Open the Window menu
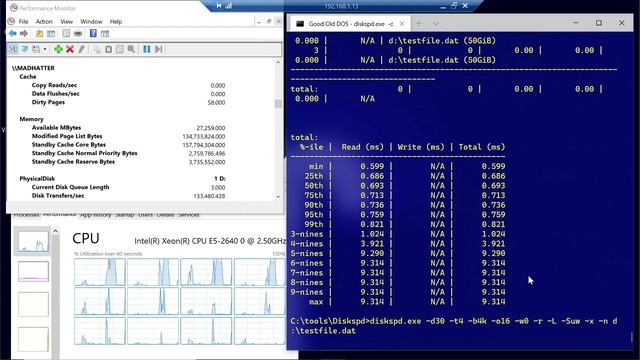The width and height of the screenshot is (640, 360). (x=91, y=21)
